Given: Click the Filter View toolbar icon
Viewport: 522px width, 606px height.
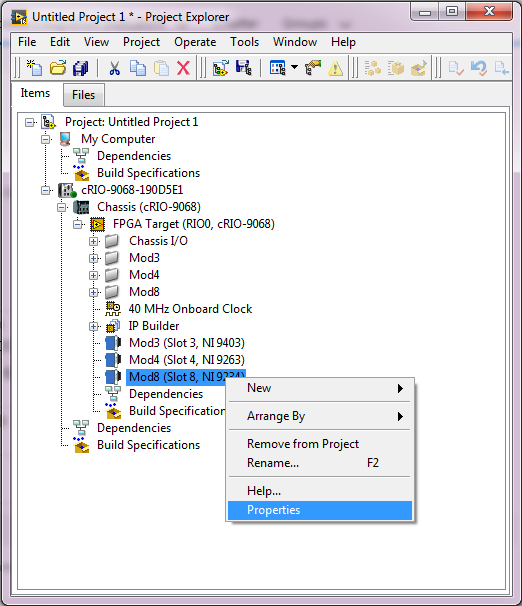Looking at the screenshot, I should [x=277, y=68].
